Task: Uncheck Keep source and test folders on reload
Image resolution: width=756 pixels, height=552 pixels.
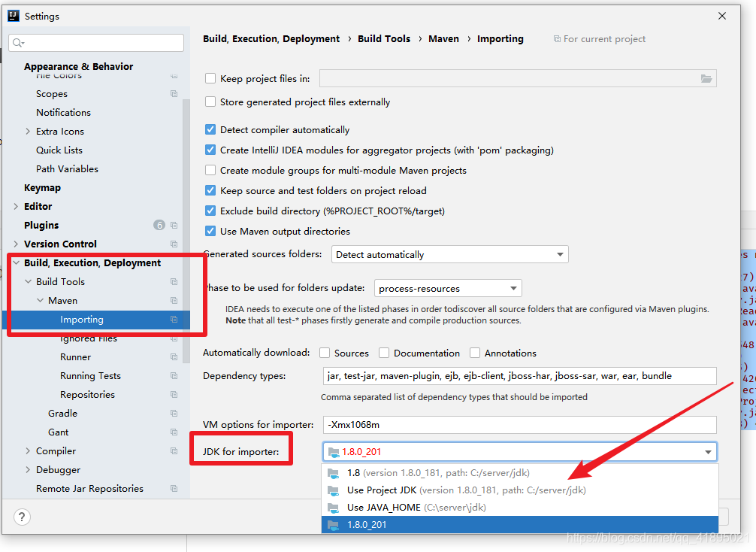Action: (x=210, y=190)
